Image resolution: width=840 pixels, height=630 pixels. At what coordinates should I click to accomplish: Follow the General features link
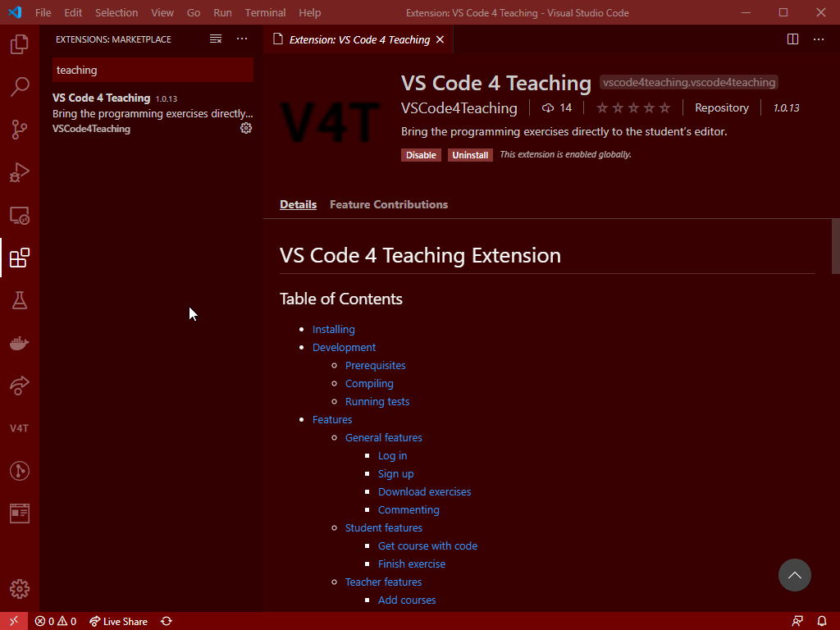pyautogui.click(x=384, y=438)
